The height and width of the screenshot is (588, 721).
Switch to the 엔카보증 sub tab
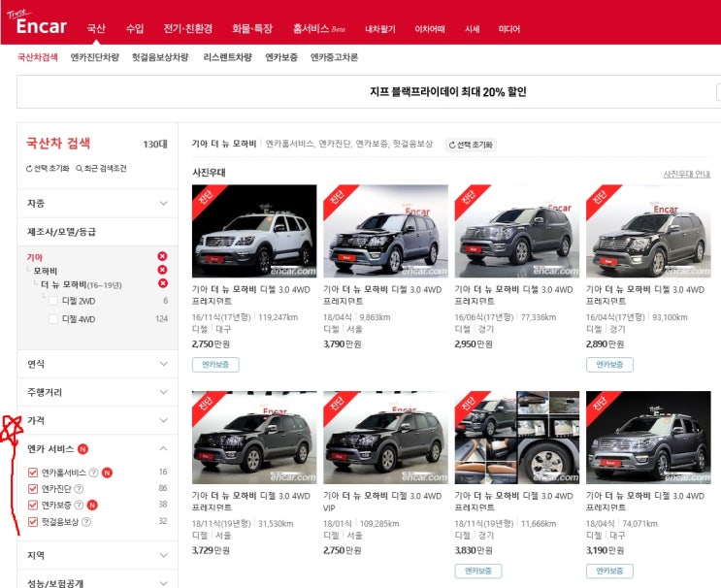pos(281,57)
